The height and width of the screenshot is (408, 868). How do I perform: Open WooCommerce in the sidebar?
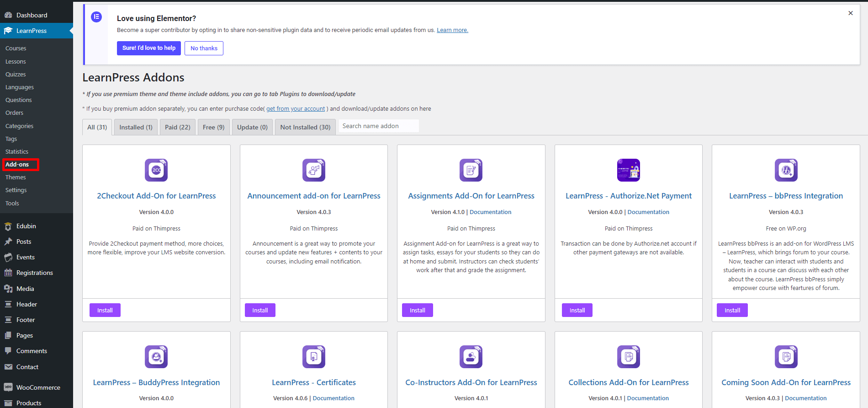click(38, 387)
